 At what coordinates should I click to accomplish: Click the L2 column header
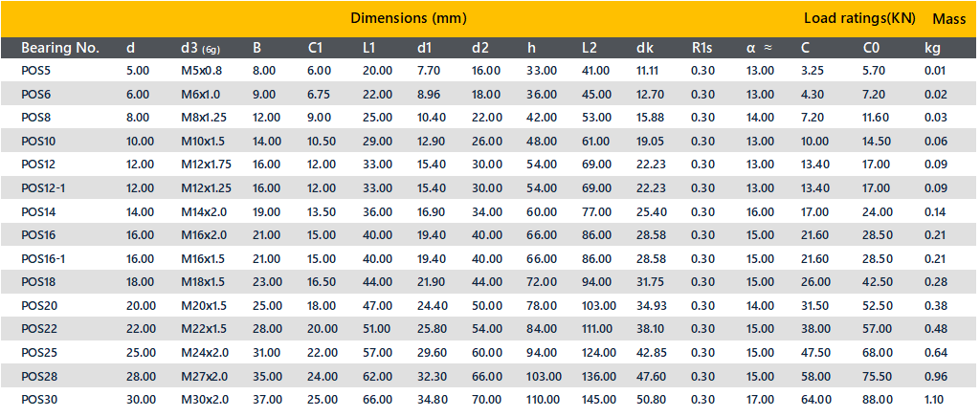(x=589, y=48)
